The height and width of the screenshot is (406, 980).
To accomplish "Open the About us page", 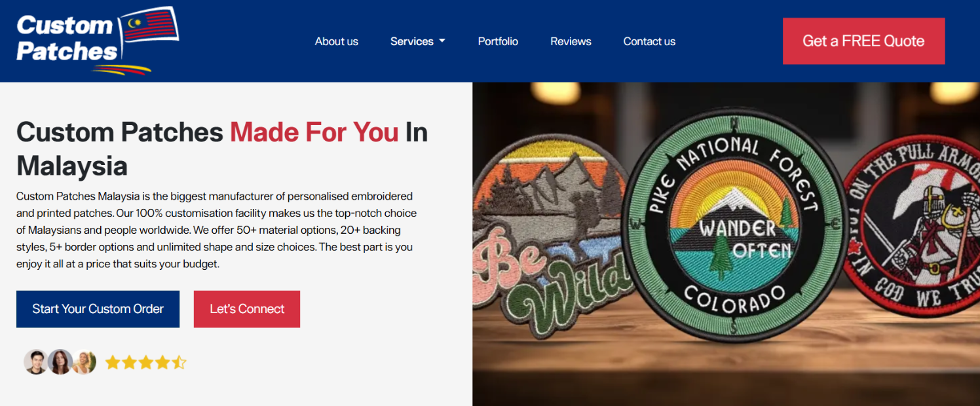I will [337, 41].
